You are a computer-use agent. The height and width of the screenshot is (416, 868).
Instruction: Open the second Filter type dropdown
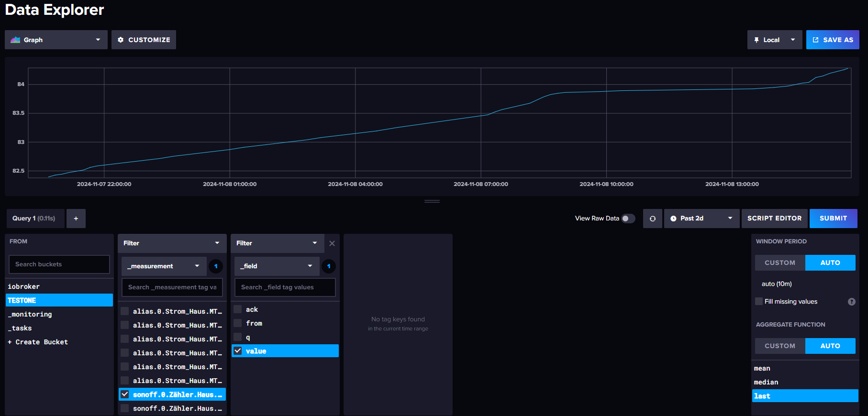click(x=278, y=243)
